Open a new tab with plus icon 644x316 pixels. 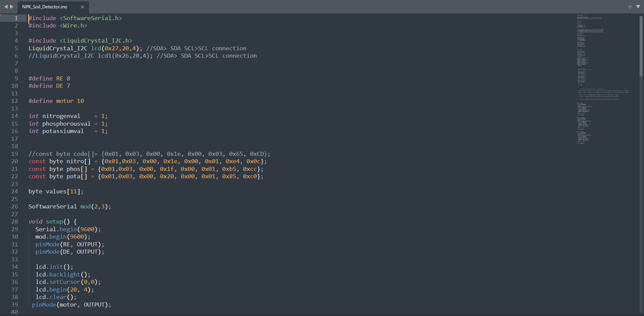[x=630, y=7]
